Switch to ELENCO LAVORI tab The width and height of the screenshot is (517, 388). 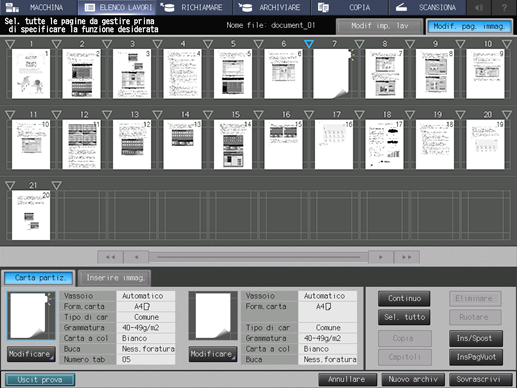pyautogui.click(x=117, y=7)
